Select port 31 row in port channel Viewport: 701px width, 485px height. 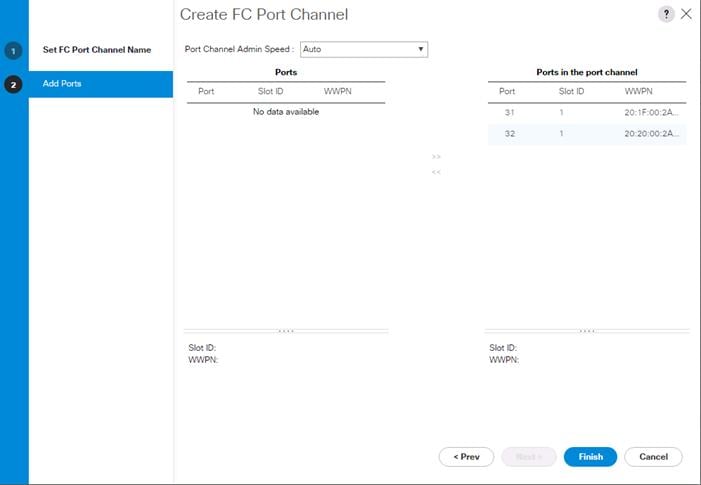pyautogui.click(x=587, y=113)
